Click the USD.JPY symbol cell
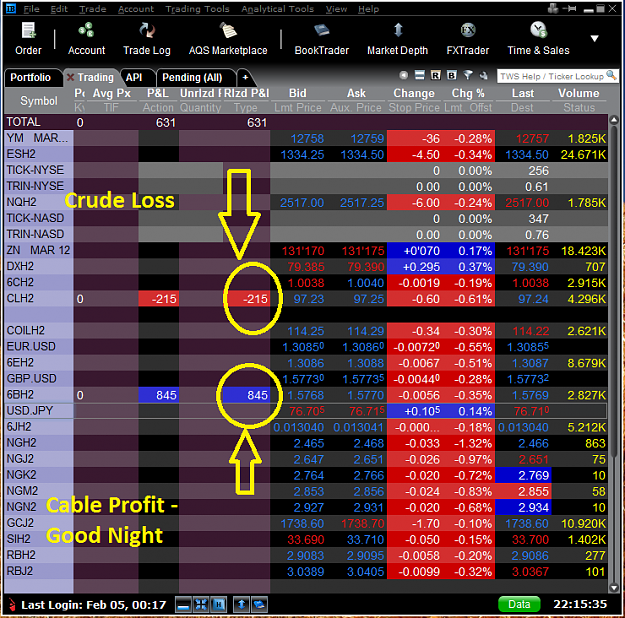 pos(39,411)
